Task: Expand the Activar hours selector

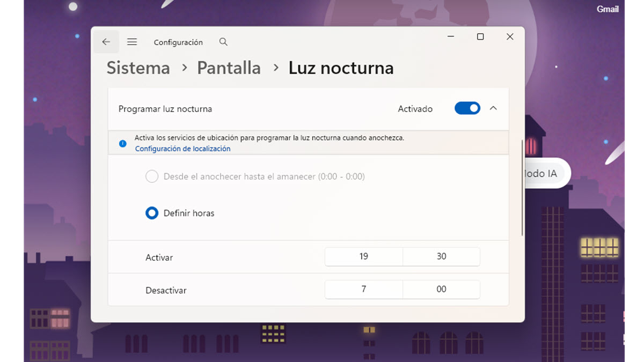Action: (x=363, y=256)
